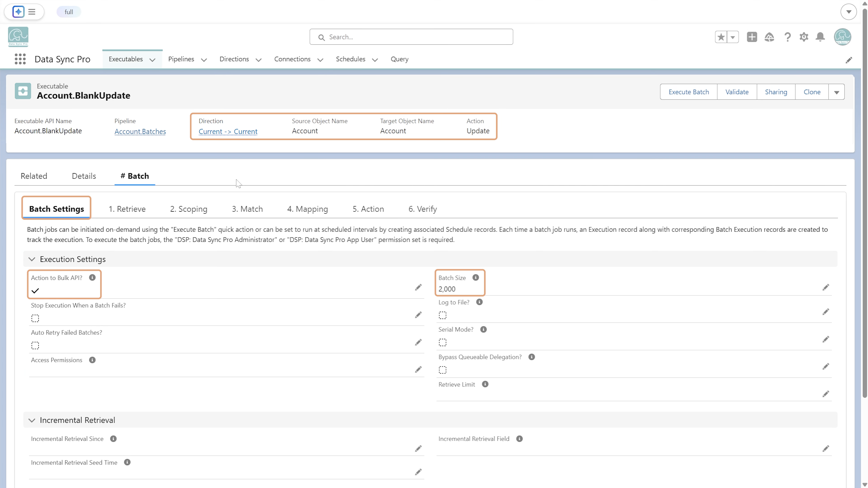Click info icon beside Log to File
The image size is (868, 488).
click(479, 302)
